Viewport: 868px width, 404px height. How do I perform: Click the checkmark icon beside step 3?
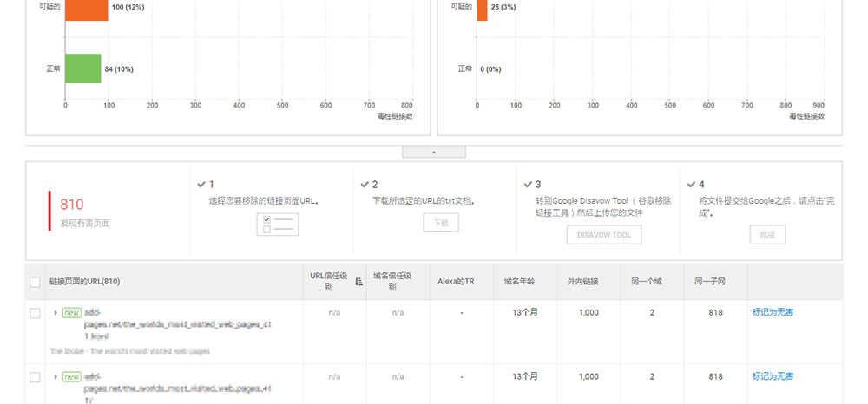[x=528, y=185]
